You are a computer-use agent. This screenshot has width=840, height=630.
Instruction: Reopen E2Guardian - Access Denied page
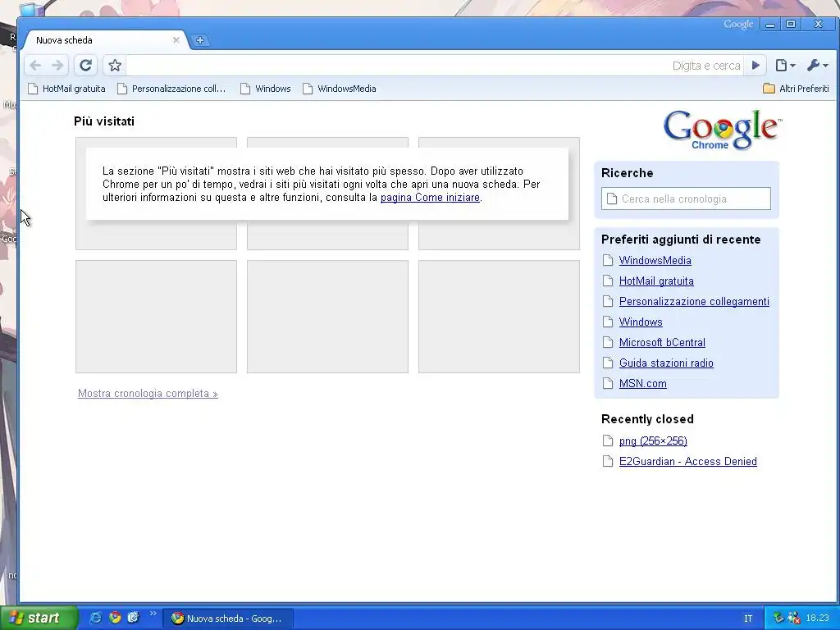[688, 461]
